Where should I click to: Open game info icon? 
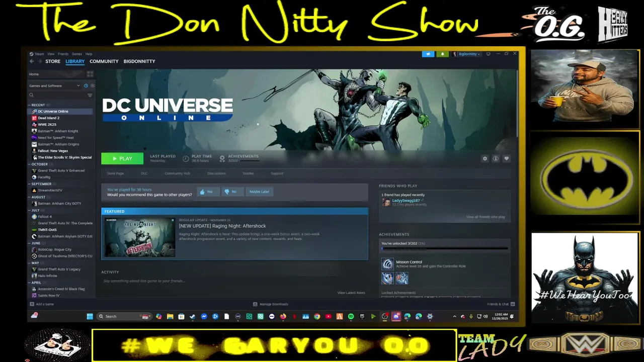[x=496, y=158]
